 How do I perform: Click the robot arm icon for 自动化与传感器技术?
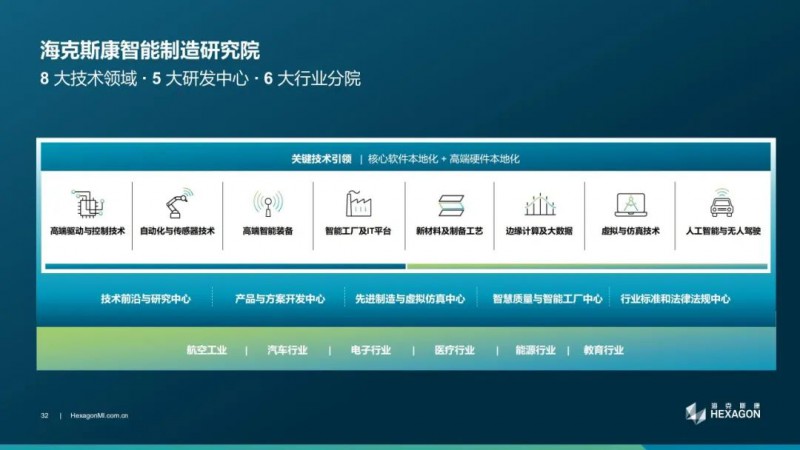[x=179, y=203]
